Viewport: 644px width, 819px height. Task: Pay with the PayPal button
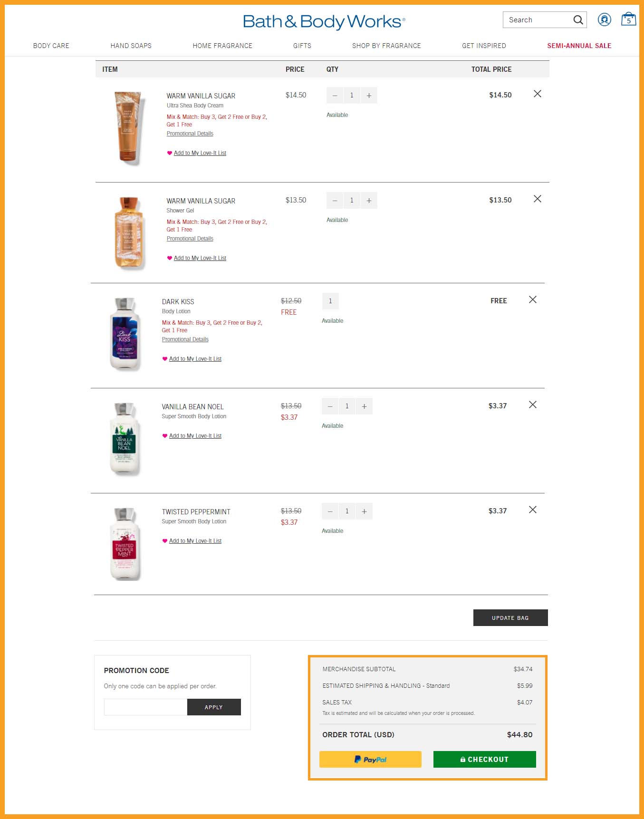tap(370, 759)
